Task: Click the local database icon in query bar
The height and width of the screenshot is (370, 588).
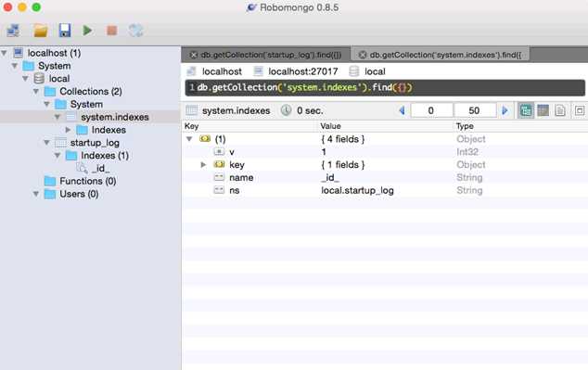Action: click(x=354, y=71)
